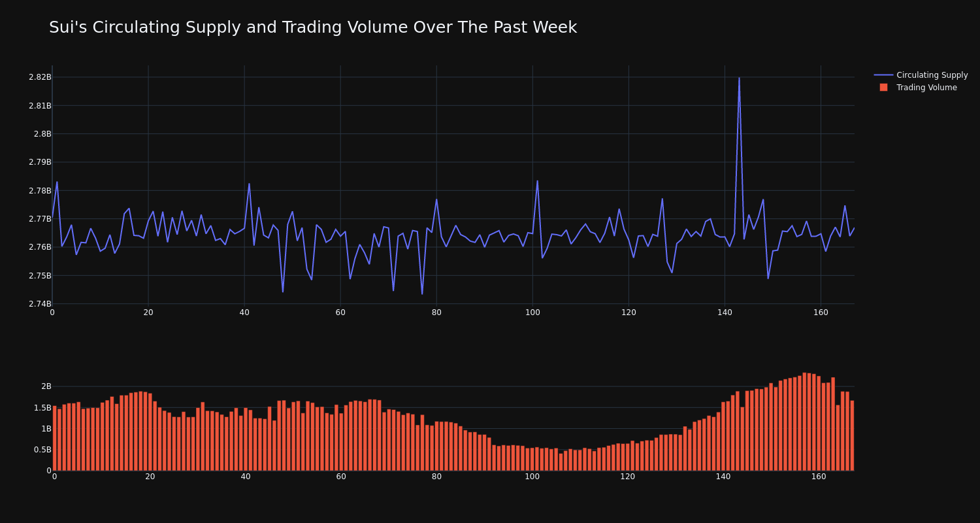The height and width of the screenshot is (523, 980).
Task: Click the 2.77B y-axis label
Action: click(x=40, y=219)
